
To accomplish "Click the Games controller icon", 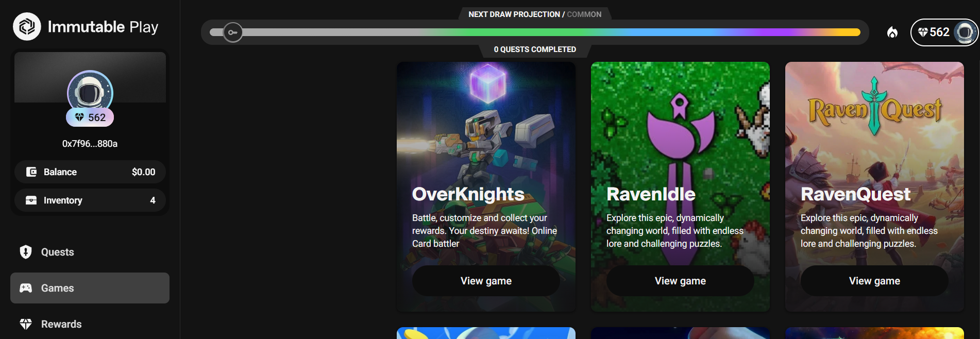I will 26,288.
